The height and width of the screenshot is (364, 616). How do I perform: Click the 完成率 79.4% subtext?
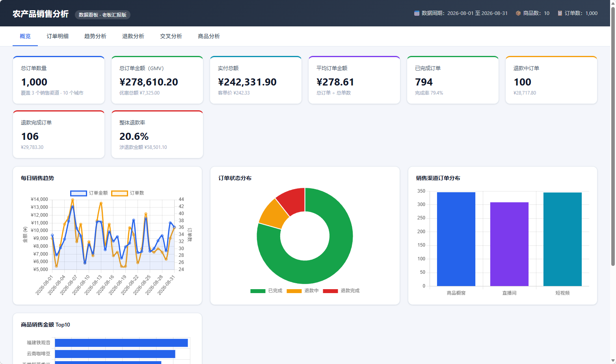pyautogui.click(x=429, y=93)
